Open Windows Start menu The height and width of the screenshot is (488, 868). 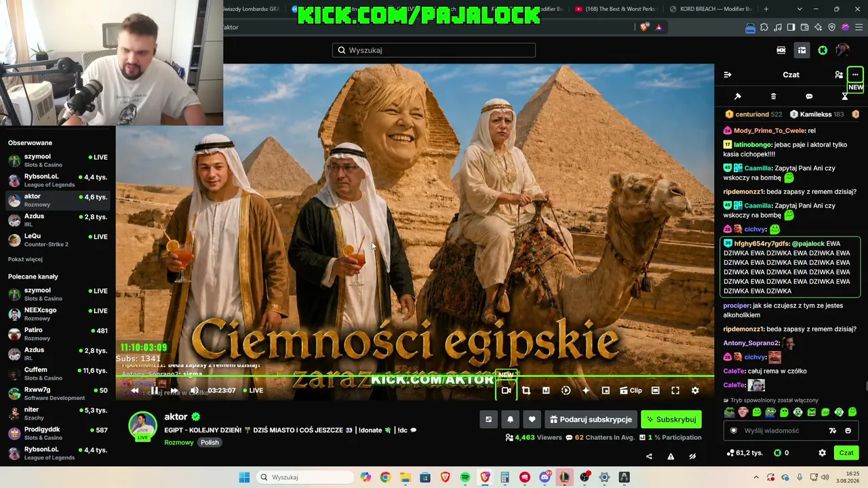point(244,477)
